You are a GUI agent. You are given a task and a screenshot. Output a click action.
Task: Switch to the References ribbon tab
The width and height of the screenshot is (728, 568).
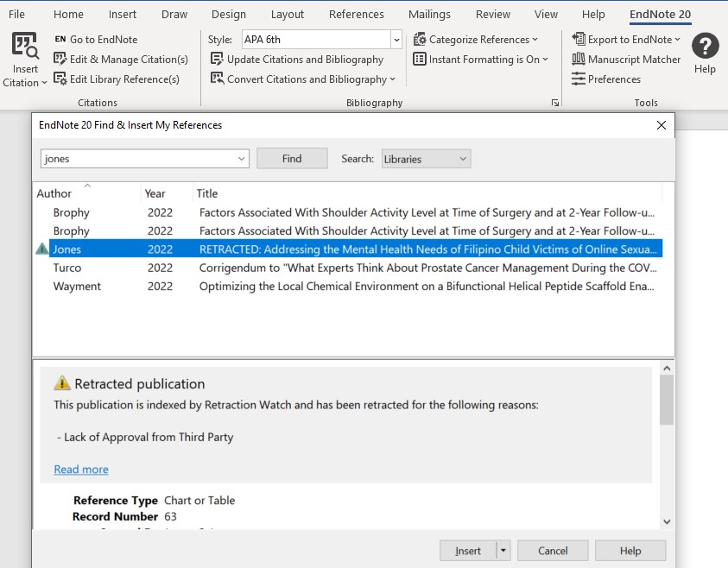(356, 14)
